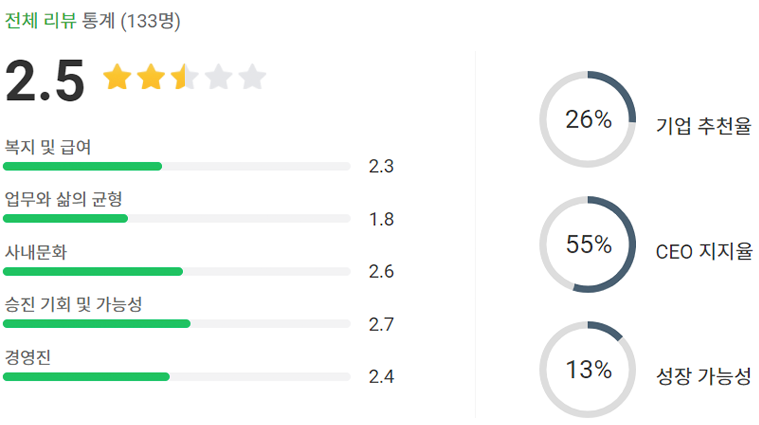Click the 승진 기회 및 가능성 rating bar
Screen dimensions: 759x425
(x=177, y=324)
